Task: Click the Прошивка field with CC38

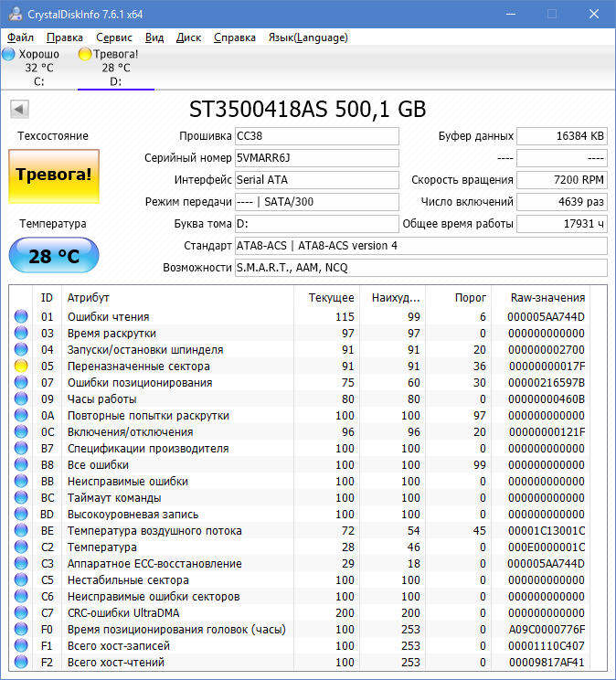Action: (x=317, y=136)
